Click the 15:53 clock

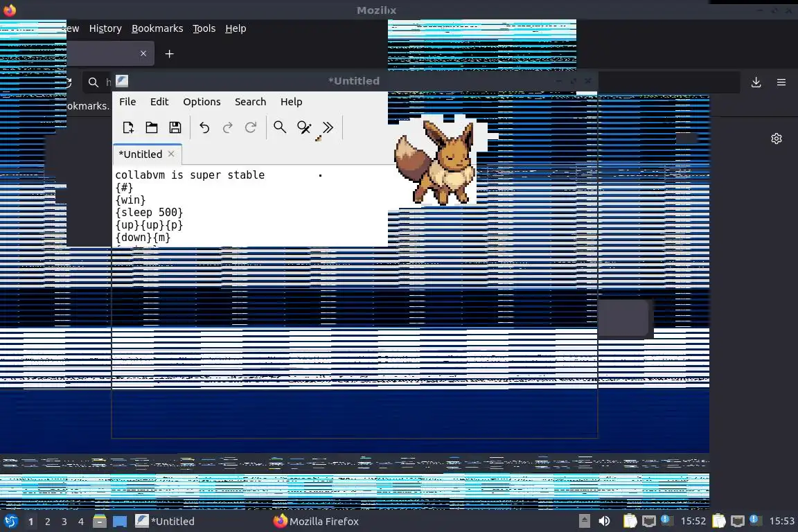781,521
